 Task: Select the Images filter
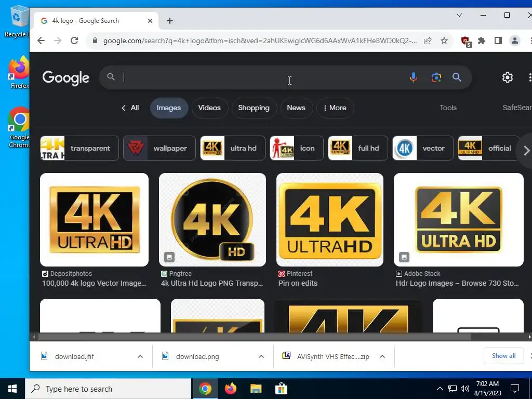[169, 108]
